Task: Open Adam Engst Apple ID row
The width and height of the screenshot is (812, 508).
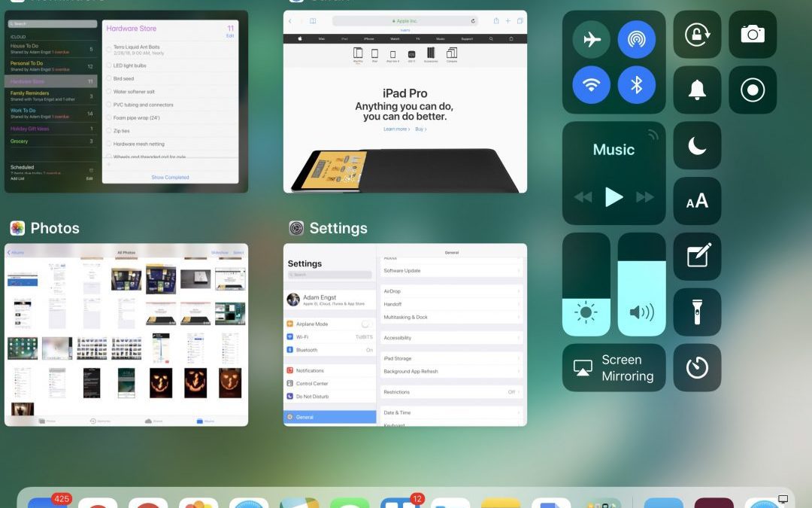Action: pyautogui.click(x=330, y=300)
